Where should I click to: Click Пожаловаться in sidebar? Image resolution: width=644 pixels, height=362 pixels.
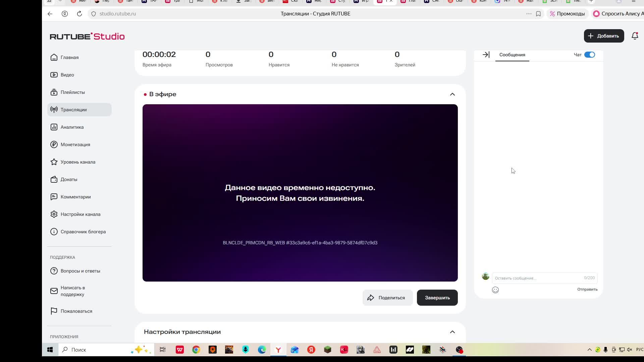pyautogui.click(x=79, y=311)
